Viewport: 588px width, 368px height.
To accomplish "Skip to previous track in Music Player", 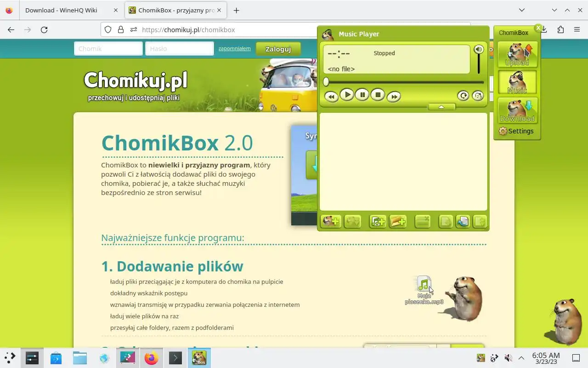I will [x=331, y=97].
